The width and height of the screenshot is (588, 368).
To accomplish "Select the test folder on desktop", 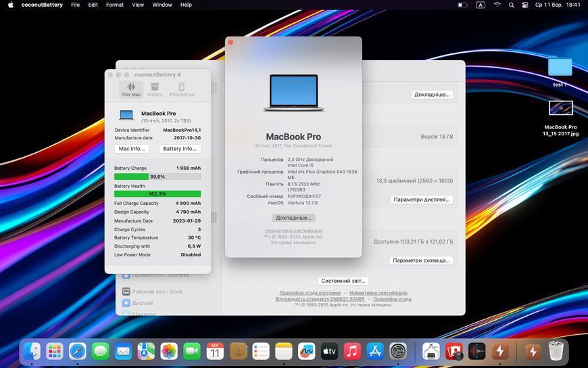I will (560, 71).
